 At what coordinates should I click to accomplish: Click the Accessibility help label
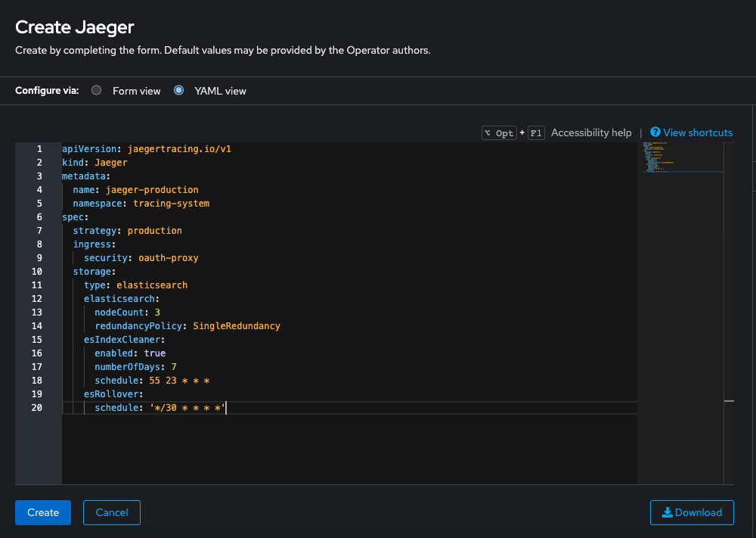[591, 132]
